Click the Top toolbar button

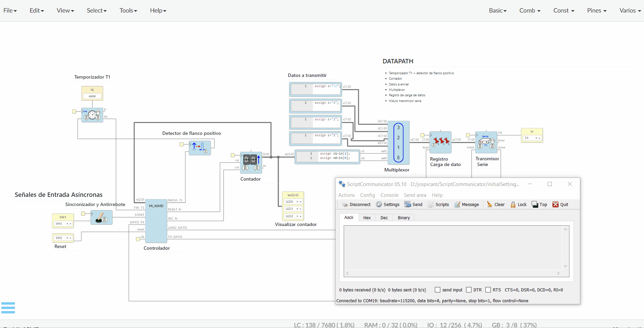539,204
